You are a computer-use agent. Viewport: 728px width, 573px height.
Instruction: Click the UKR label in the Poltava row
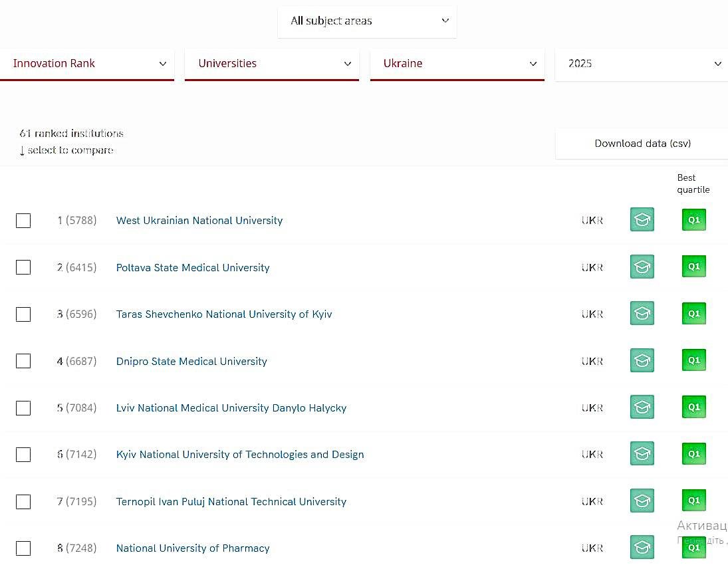pyautogui.click(x=592, y=267)
